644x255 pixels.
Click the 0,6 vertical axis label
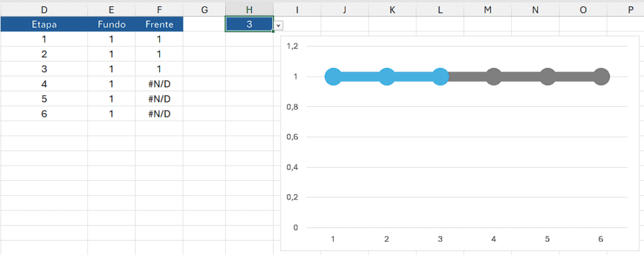click(292, 137)
